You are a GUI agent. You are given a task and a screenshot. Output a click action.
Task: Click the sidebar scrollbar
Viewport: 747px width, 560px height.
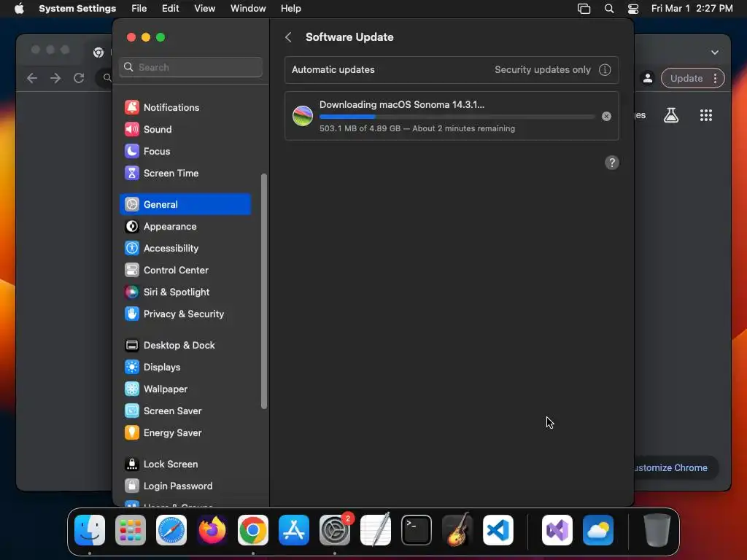[263, 291]
